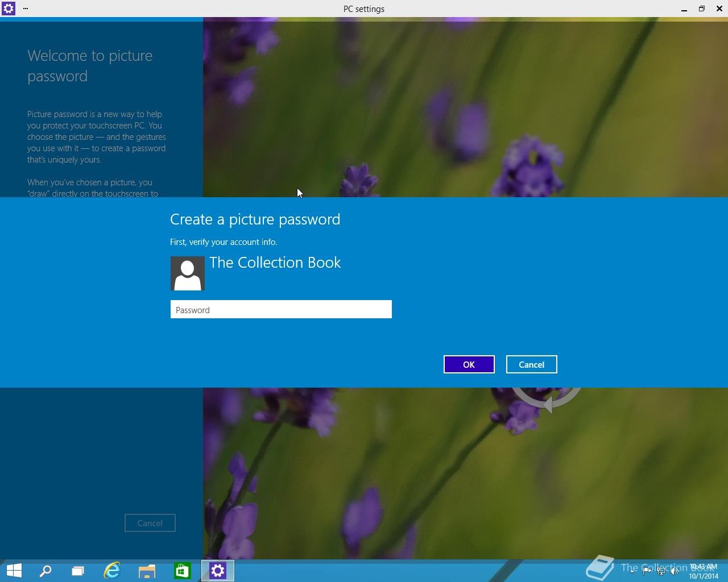
Task: Click the greyed-out Cancel button in left panel
Action: click(150, 523)
